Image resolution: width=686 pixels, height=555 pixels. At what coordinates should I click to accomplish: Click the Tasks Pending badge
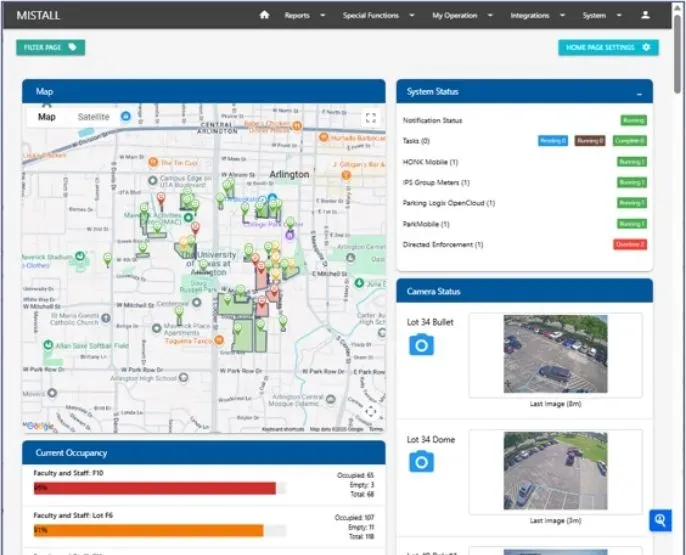[553, 141]
